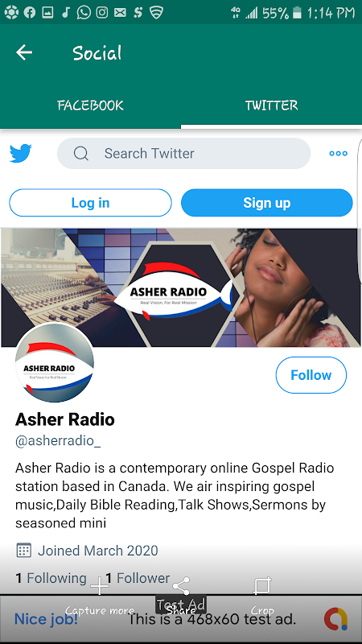
Task: Click the Log in button
Action: 90,203
